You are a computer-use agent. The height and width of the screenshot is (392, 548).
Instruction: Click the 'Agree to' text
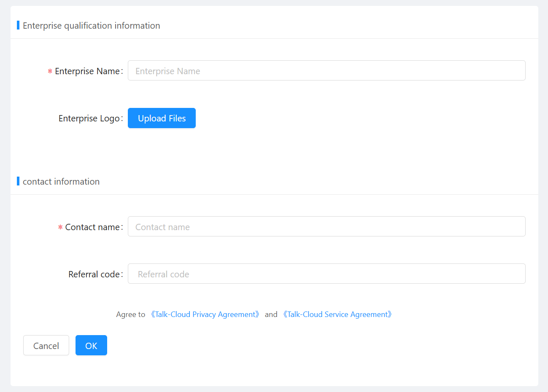[130, 314]
